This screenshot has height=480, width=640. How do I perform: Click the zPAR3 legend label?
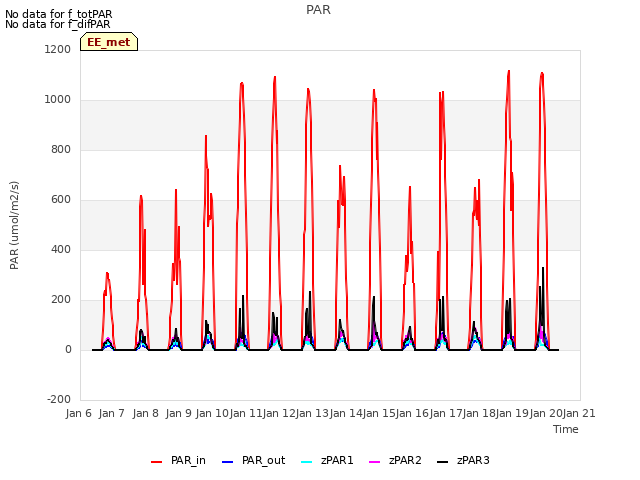(473, 460)
